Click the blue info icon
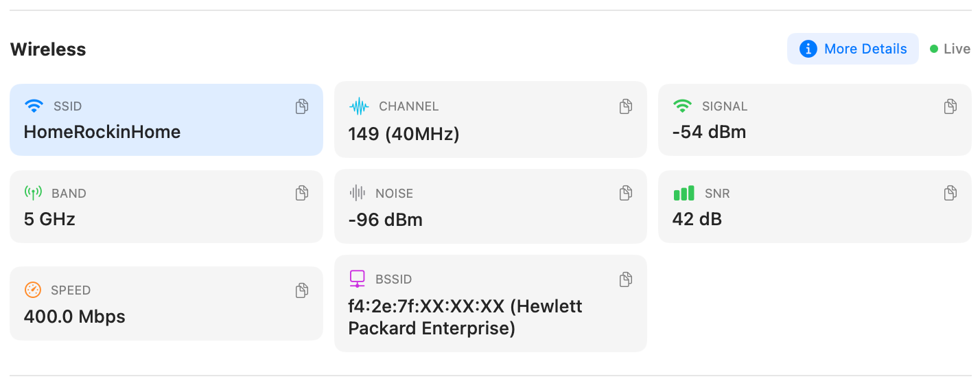The height and width of the screenshot is (390, 980). pos(808,49)
